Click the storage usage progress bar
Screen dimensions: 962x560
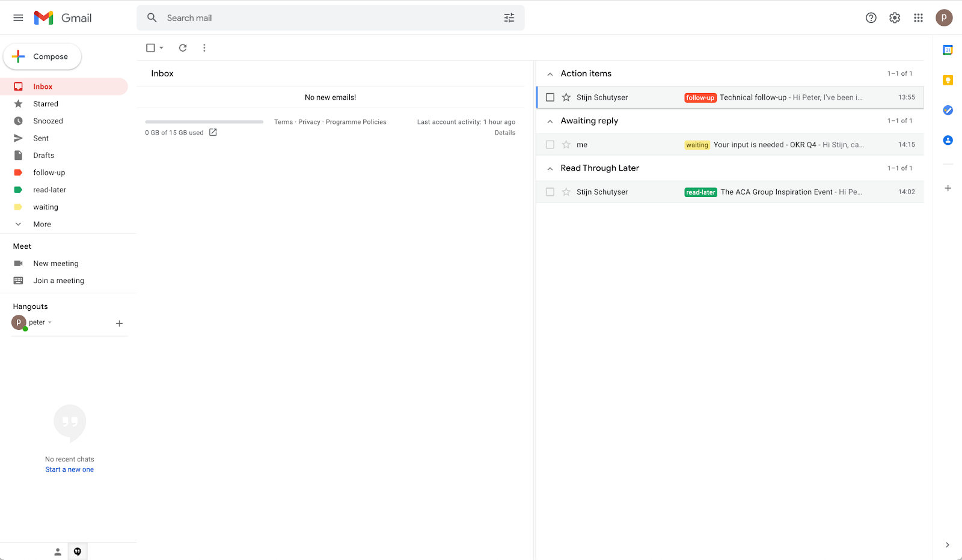click(x=204, y=122)
